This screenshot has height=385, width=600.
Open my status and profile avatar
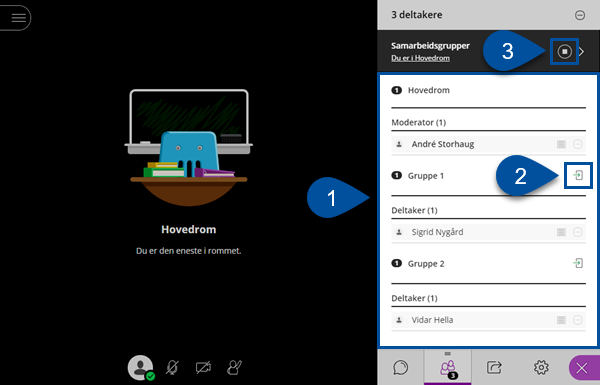coord(140,368)
